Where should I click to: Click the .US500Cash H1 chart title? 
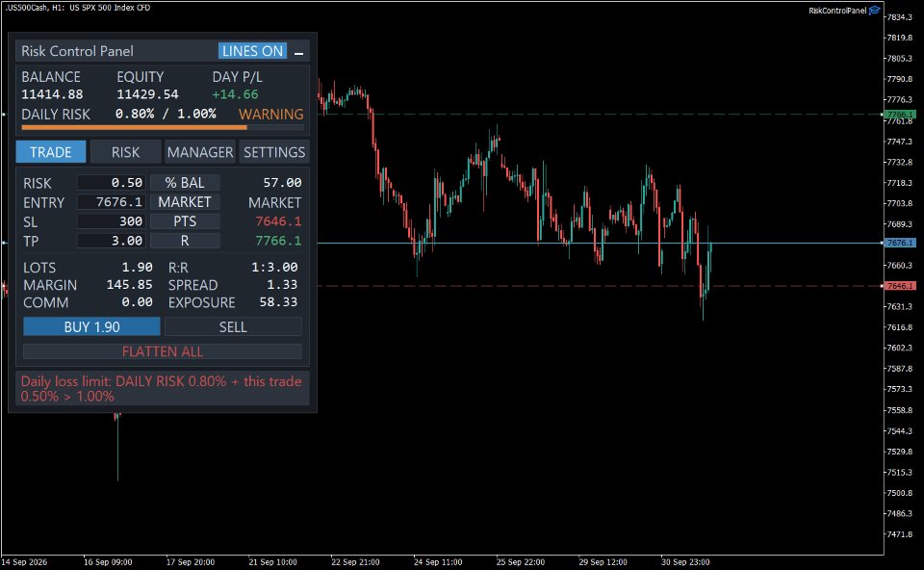pos(77,8)
